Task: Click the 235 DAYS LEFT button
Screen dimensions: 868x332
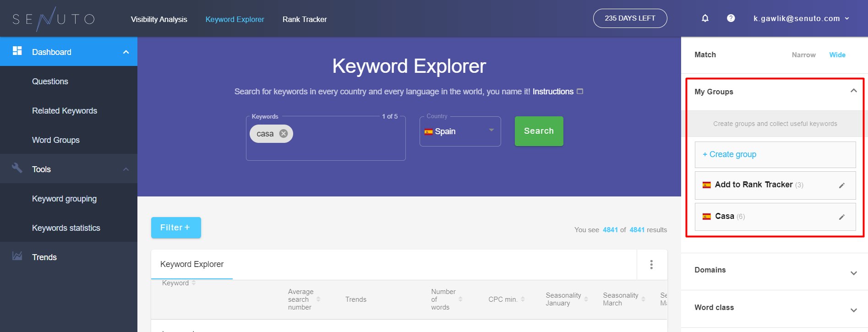Action: point(630,18)
